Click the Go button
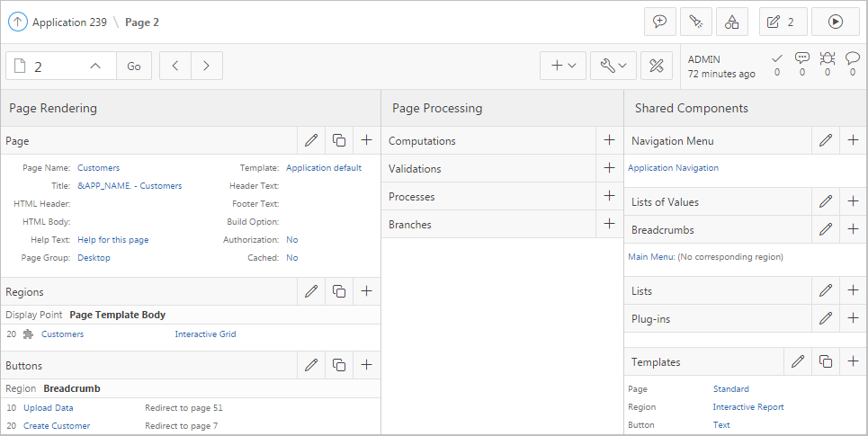Screen dimensions: 868x436 tap(133, 66)
